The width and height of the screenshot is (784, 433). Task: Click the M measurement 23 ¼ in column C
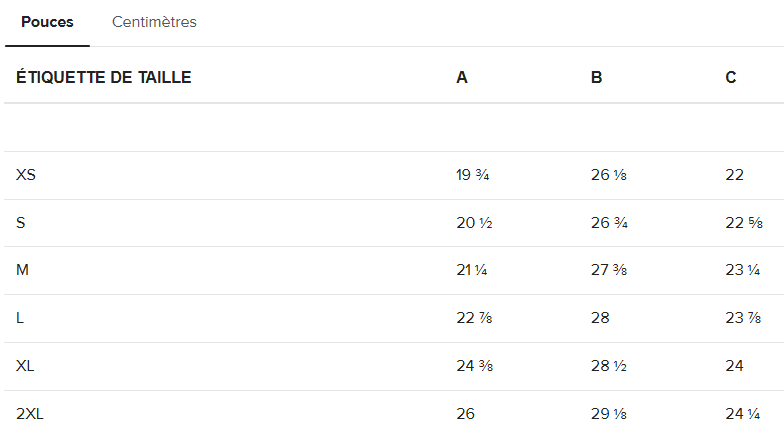coord(743,270)
